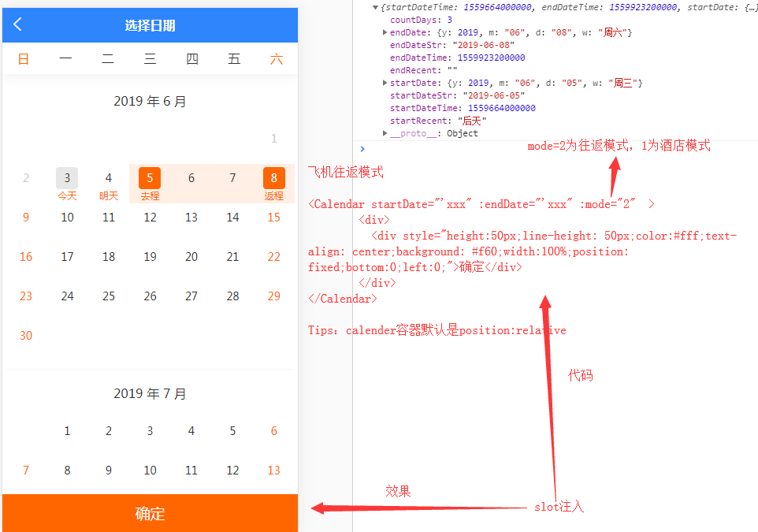Choose June 4 labeled 明天
Screen dimensions: 758x532
(109, 179)
